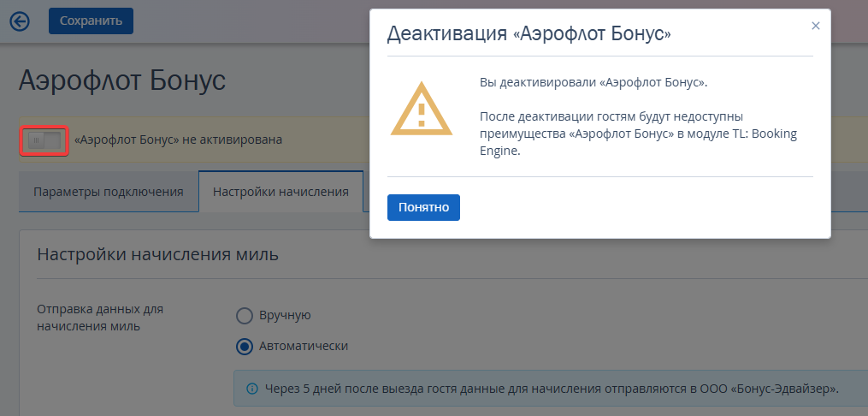Viewport: 868px width, 416px height.
Task: Close the deactivation dialog with X
Action: pyautogui.click(x=816, y=26)
